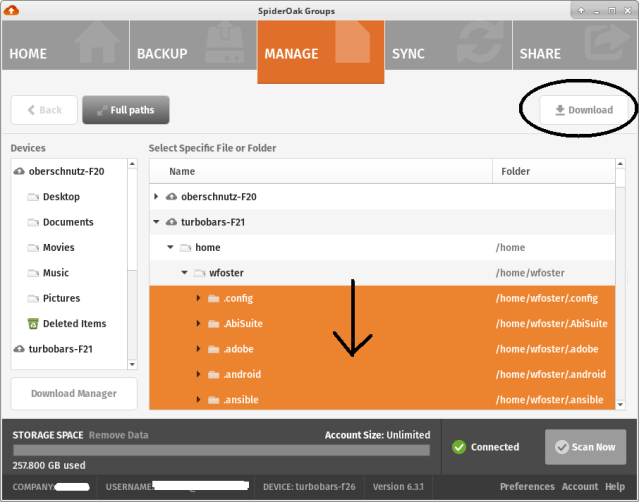Click the Music folder icon in sidebar
Viewport: 639px width, 502px height.
click(33, 273)
